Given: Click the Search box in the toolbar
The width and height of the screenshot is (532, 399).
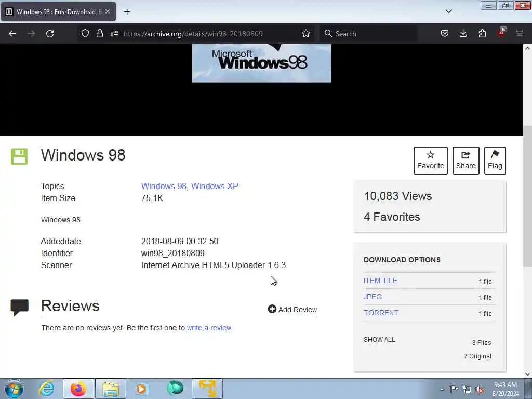Looking at the screenshot, I should pos(370,34).
